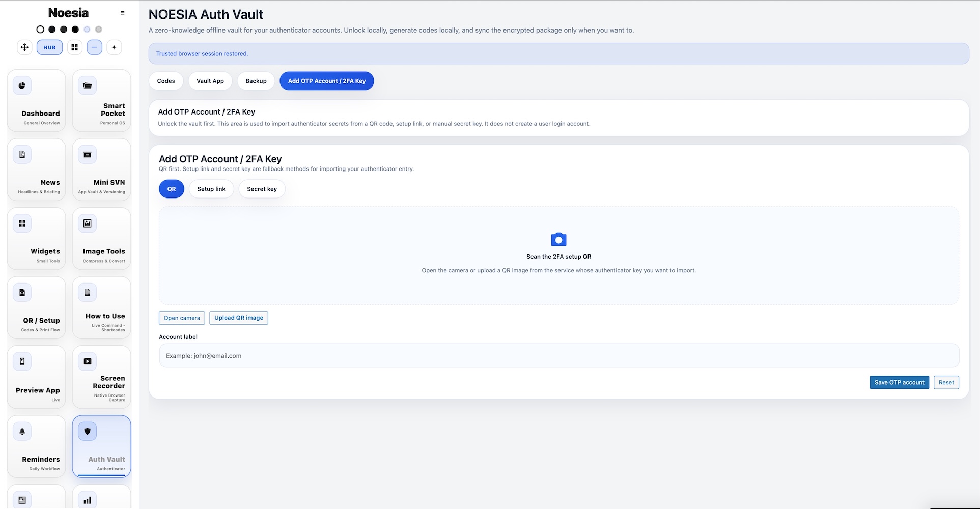Toggle the minus collapse button in sidebar

point(95,47)
